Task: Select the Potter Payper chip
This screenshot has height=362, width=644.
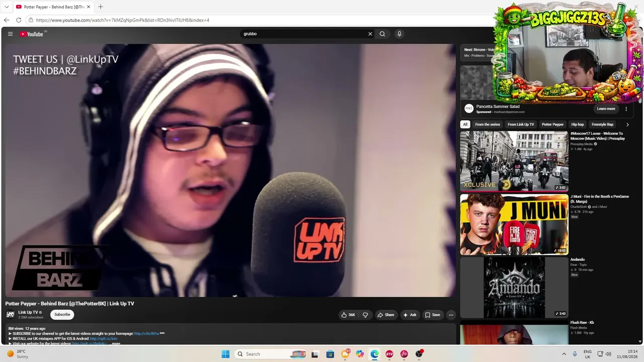Action: (552, 124)
